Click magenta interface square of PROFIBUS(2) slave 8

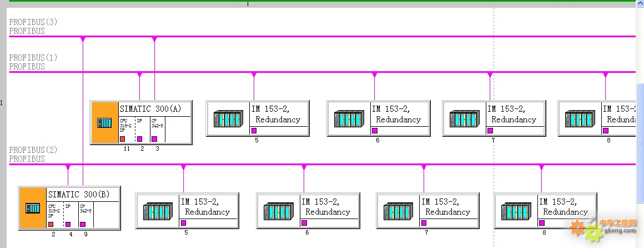pos(542,223)
